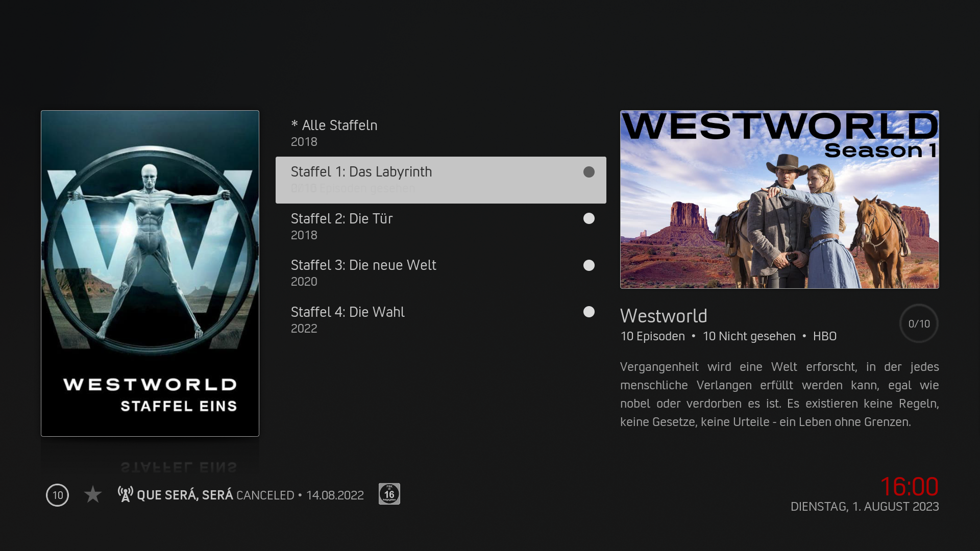Click the FSK 16 age rating badge
Viewport: 980px width, 551px height.
[x=389, y=494]
